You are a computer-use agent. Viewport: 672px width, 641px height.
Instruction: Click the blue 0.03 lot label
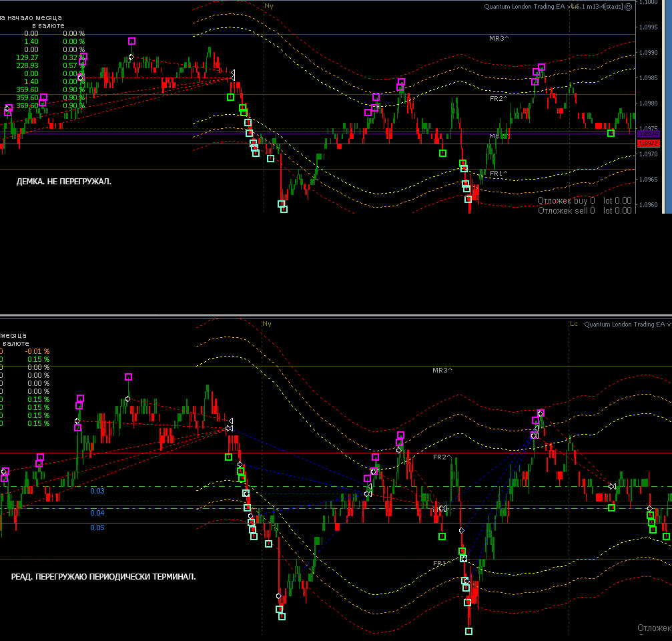point(97,491)
